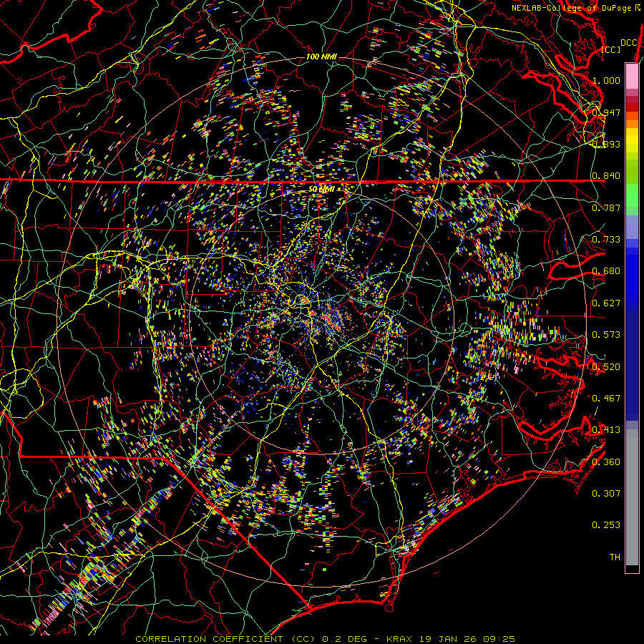
Task: Click the 50 NMI range ring label
Action: click(321, 190)
